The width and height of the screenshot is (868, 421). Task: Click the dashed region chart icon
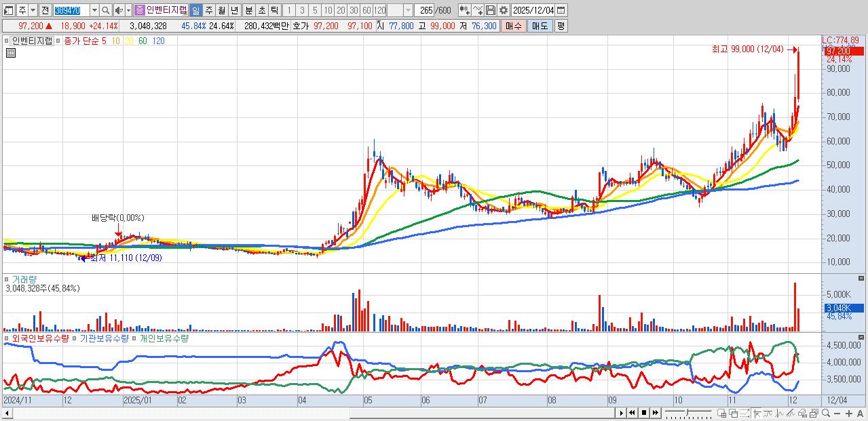(x=744, y=413)
